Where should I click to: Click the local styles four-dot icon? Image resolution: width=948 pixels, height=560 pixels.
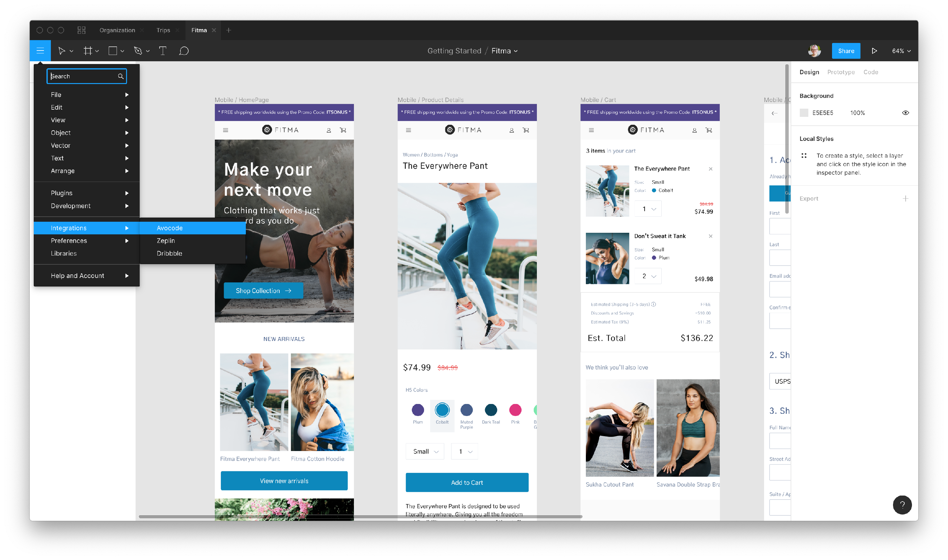pos(804,155)
